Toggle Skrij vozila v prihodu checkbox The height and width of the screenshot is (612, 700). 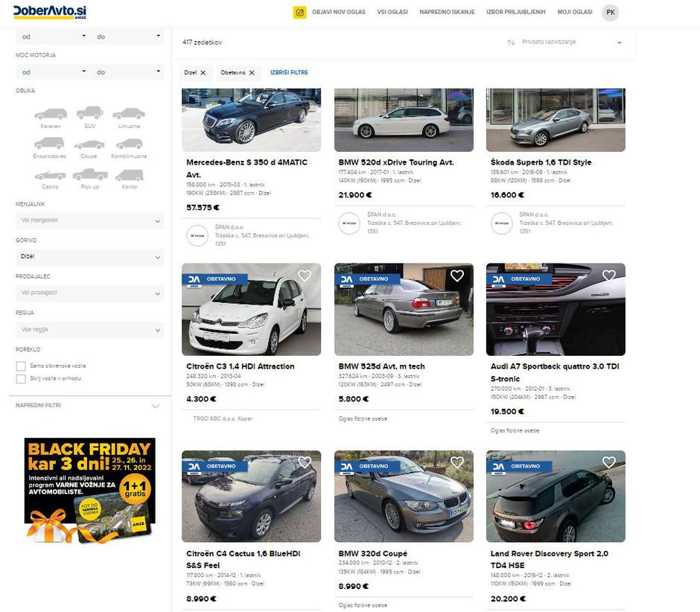[21, 379]
